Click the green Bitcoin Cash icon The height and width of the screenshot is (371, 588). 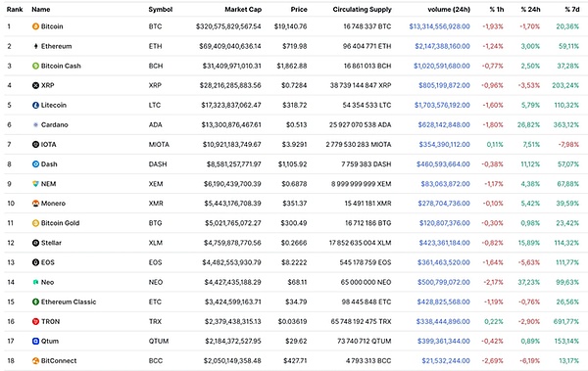coord(35,66)
